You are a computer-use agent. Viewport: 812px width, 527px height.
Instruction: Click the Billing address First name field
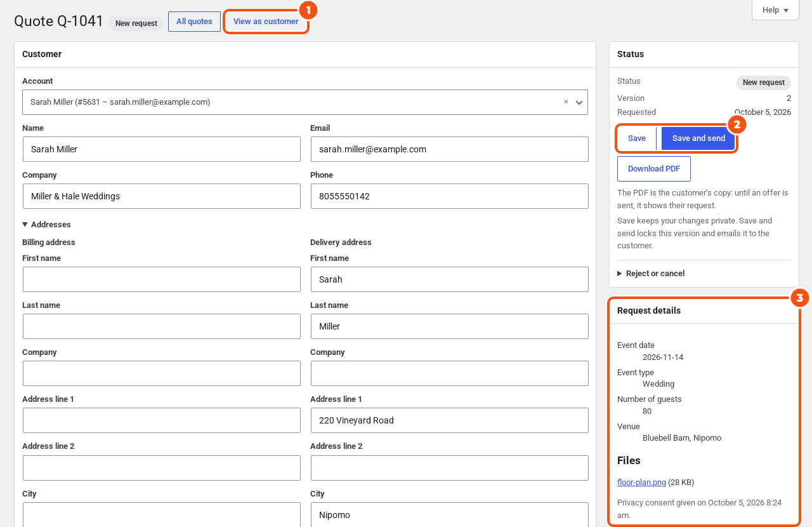pyautogui.click(x=162, y=279)
